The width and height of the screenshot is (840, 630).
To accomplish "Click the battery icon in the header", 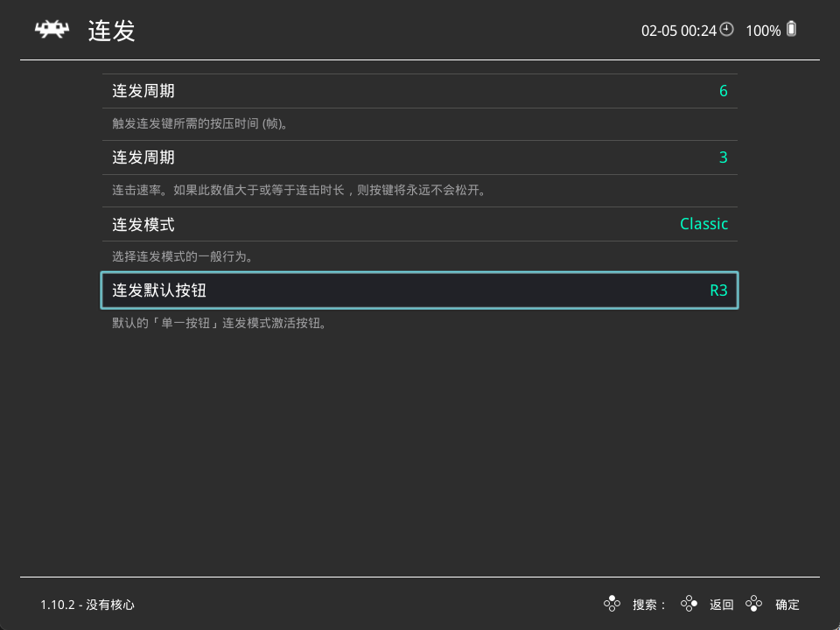I will pyautogui.click(x=791, y=29).
